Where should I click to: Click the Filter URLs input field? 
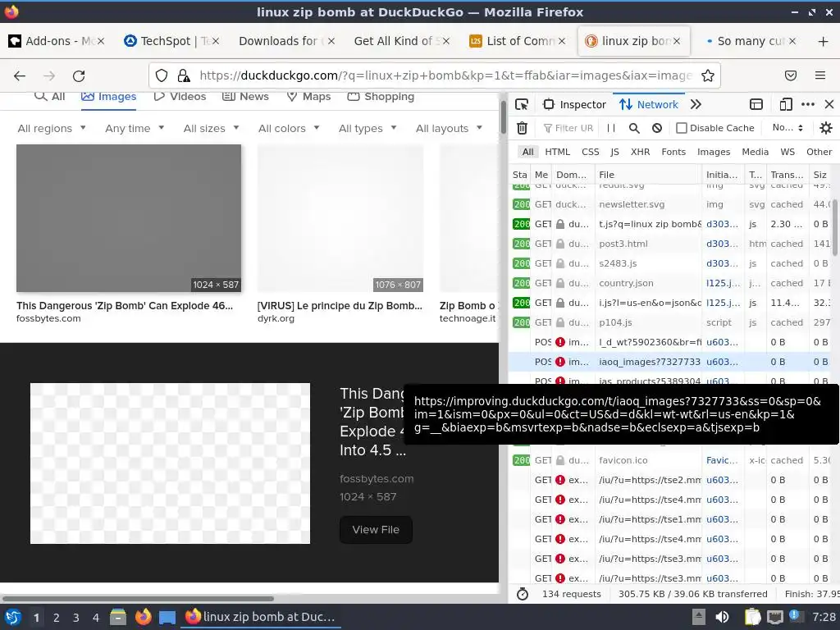tap(568, 128)
